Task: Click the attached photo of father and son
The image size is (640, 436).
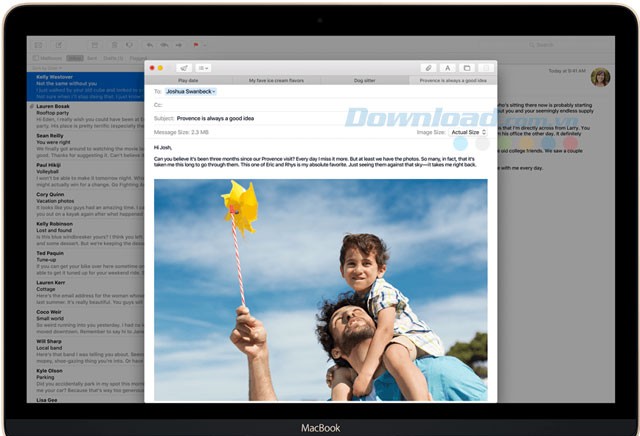Action: (x=320, y=290)
